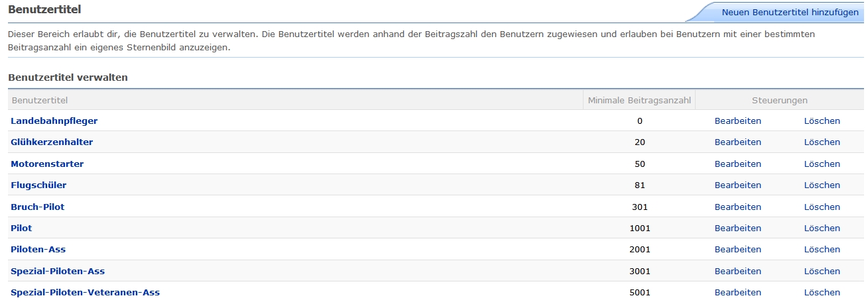
Task: Click Löschen for Motorenstarter
Action: (822, 164)
